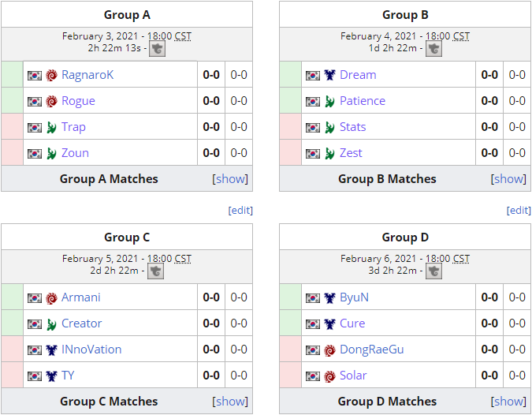Image resolution: width=532 pixels, height=415 pixels.
Task: Click the edit link below Group B
Action: pyautogui.click(x=519, y=210)
